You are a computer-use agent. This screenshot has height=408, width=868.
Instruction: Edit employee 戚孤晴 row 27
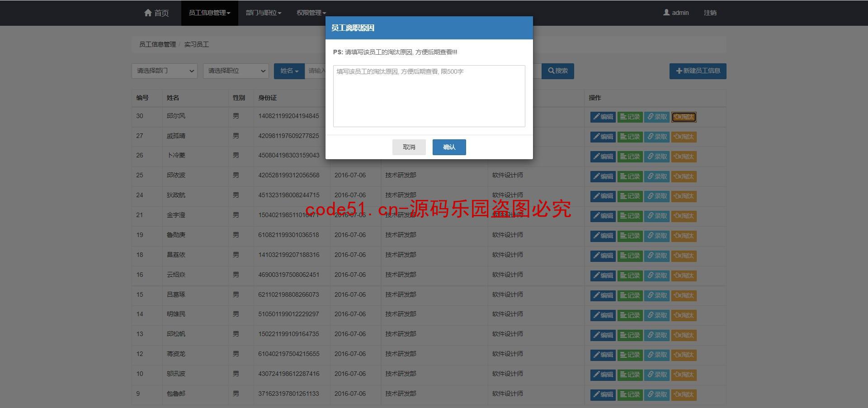[x=603, y=137]
